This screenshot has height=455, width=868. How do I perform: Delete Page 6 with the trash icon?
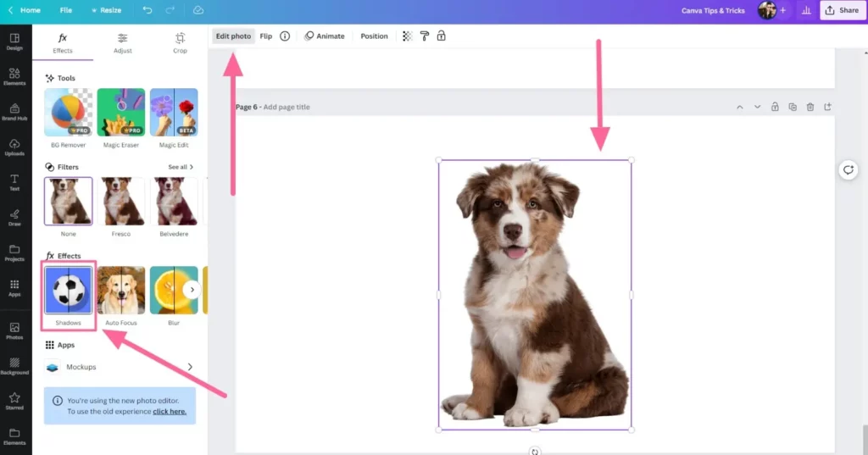[810, 107]
